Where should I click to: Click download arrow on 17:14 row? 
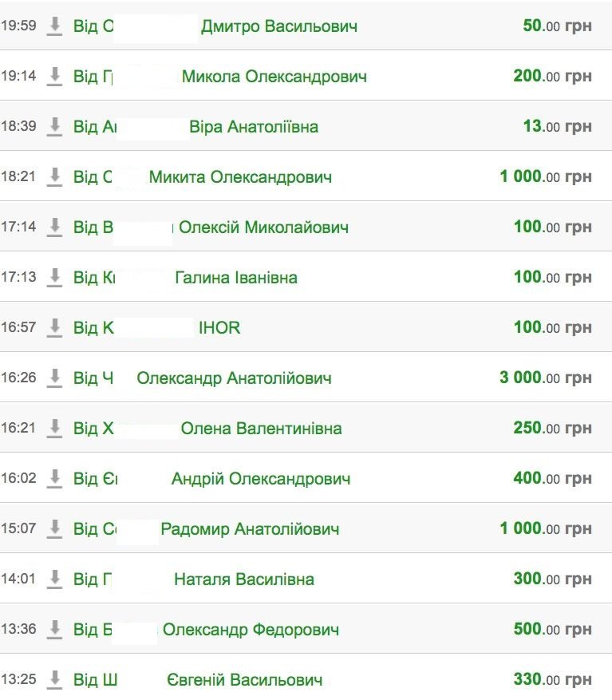[54, 227]
